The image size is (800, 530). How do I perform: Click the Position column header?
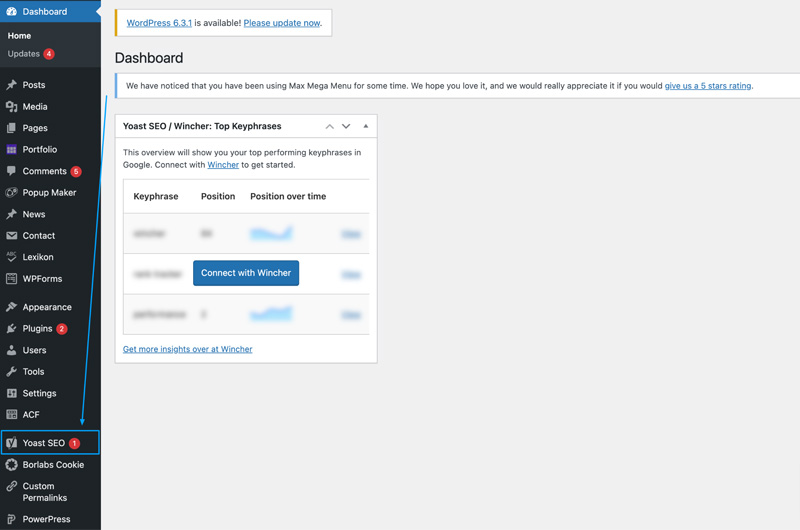(x=218, y=196)
